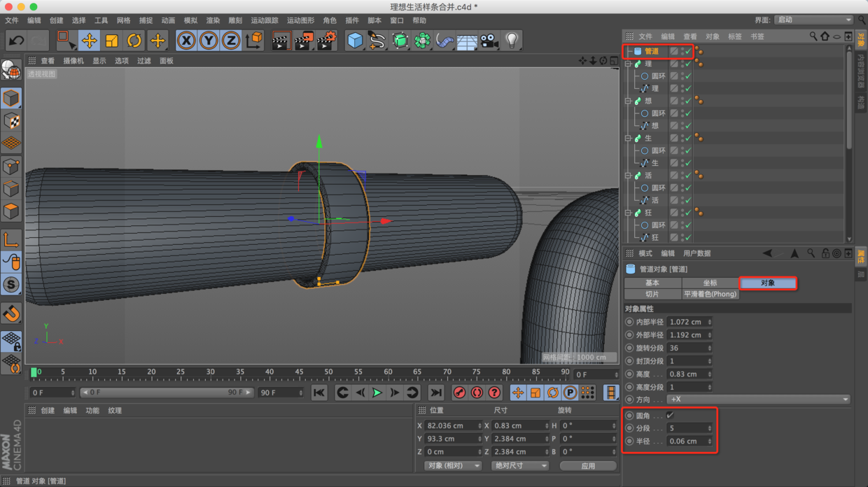The width and height of the screenshot is (868, 487).
Task: Toggle visibility checkmark for 管道 object
Action: [x=688, y=51]
